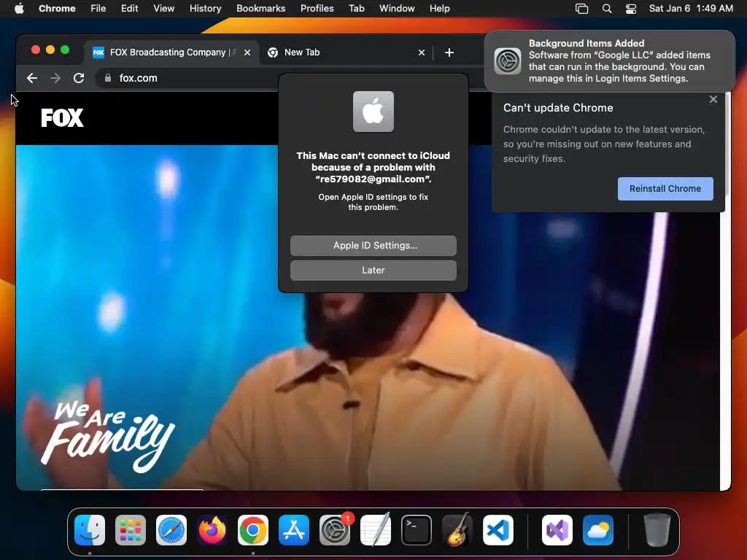Open the Window menu

click(x=397, y=8)
